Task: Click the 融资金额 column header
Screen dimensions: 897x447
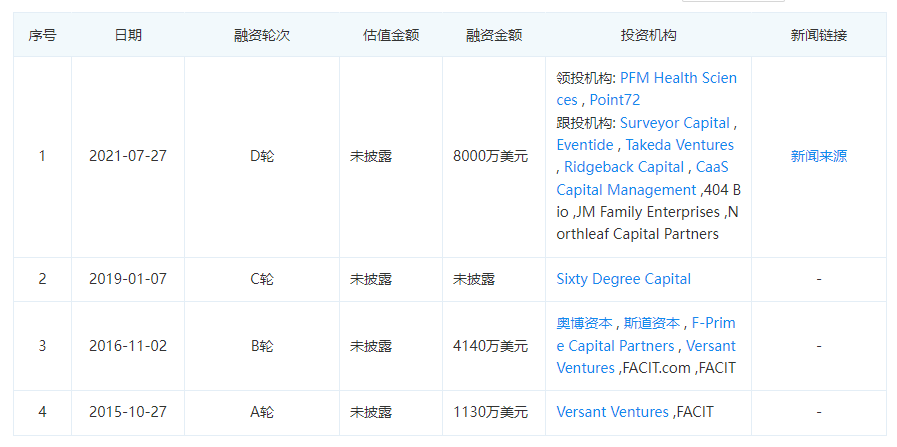Action: click(x=494, y=35)
